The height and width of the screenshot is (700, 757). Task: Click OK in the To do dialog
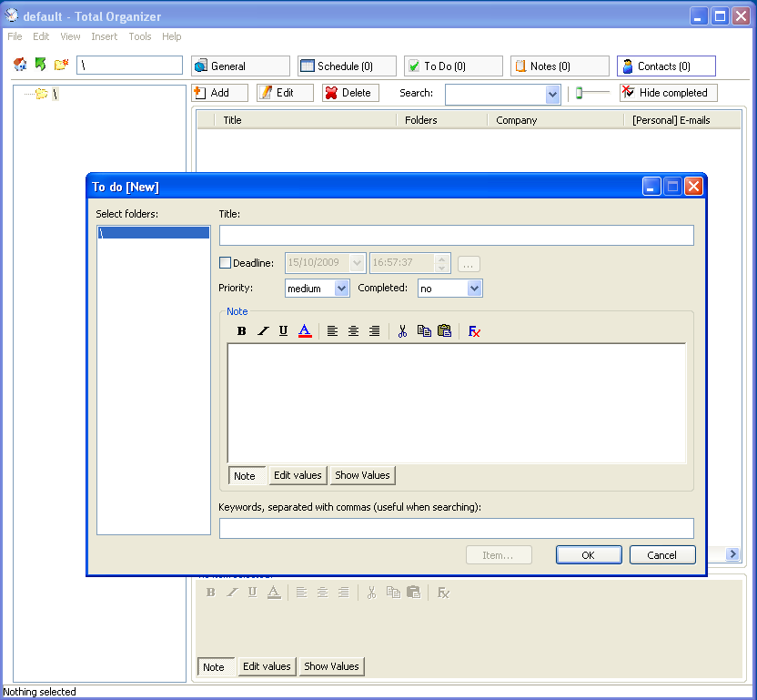(589, 555)
